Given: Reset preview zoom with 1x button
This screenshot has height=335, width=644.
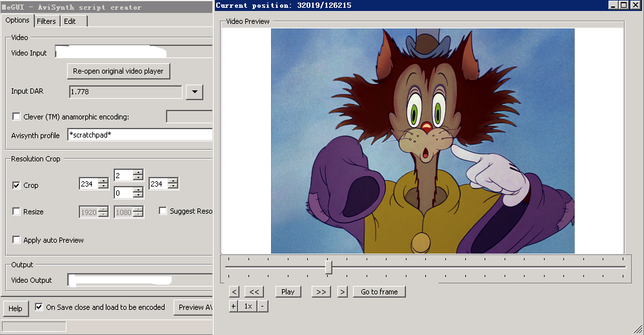Looking at the screenshot, I should [x=248, y=306].
